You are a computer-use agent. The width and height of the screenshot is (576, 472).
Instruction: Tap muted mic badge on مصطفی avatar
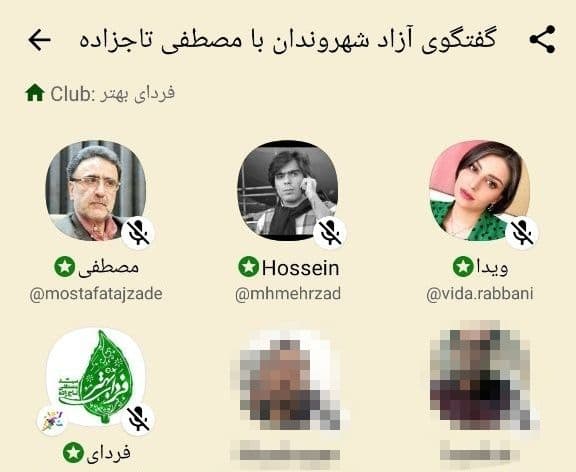coord(138,233)
